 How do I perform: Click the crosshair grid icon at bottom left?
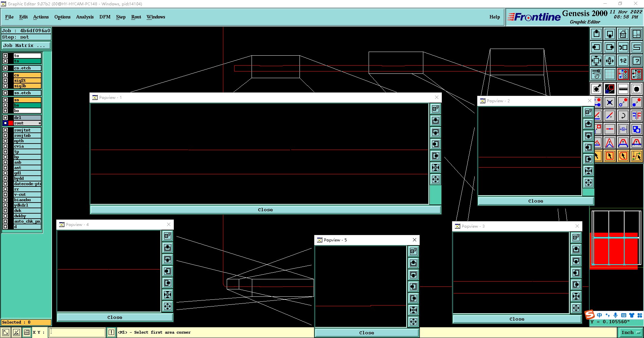27,332
